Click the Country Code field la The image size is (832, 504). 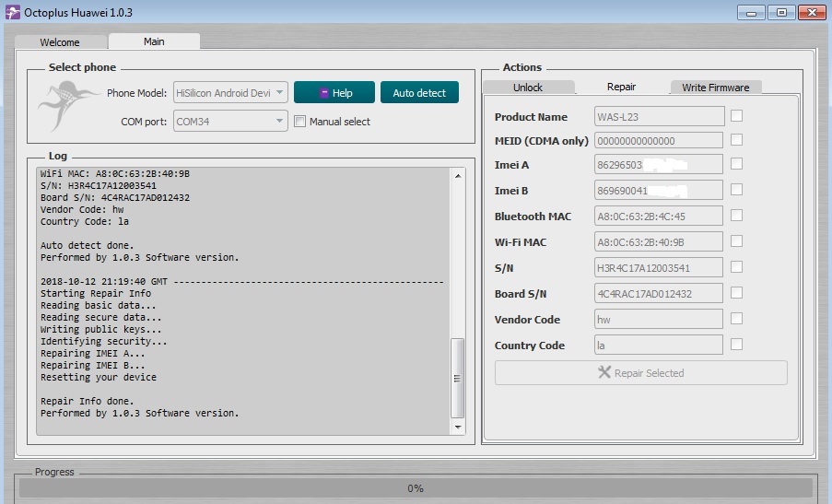[659, 346]
